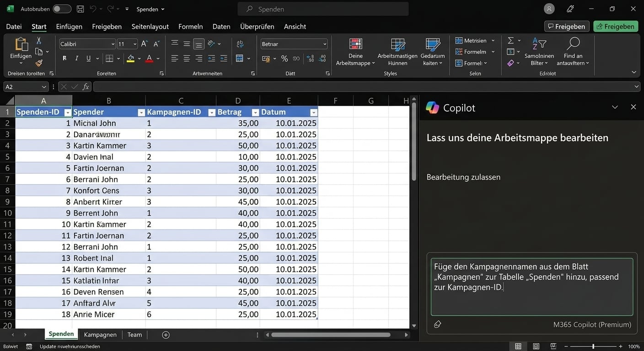Click the Save floppy disk icon
Image resolution: width=644 pixels, height=351 pixels.
click(80, 9)
